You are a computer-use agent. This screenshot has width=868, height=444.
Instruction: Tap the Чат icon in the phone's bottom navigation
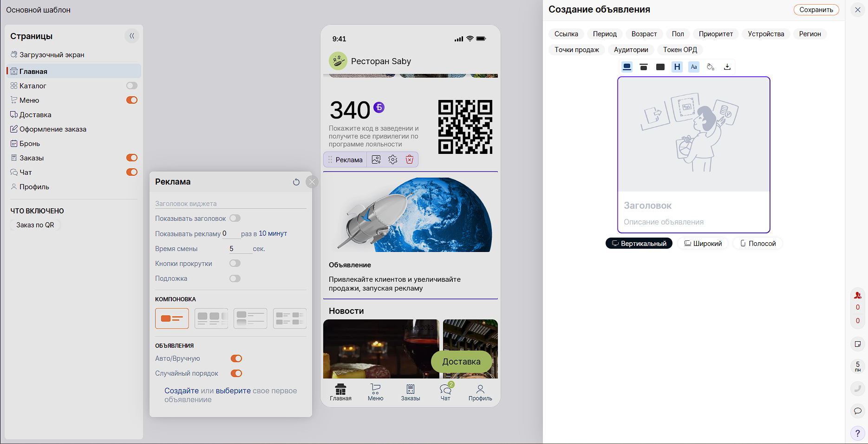(446, 392)
